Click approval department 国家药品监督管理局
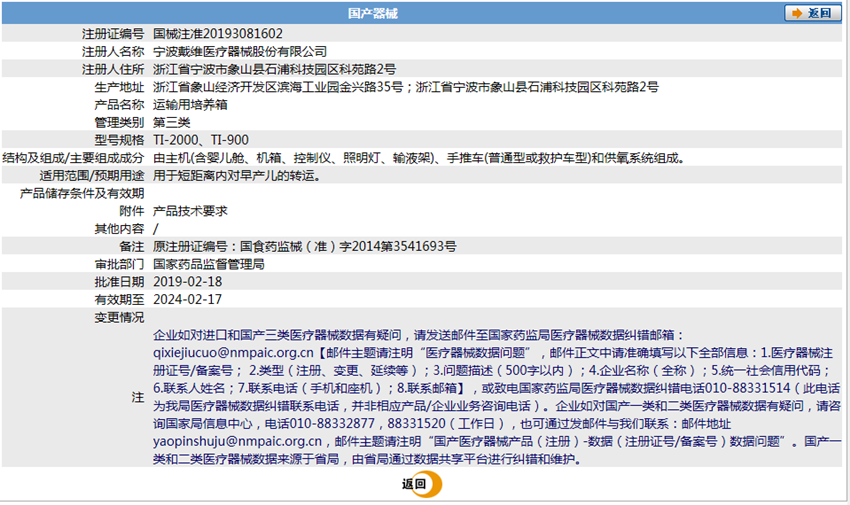The image size is (850, 505). [x=209, y=264]
